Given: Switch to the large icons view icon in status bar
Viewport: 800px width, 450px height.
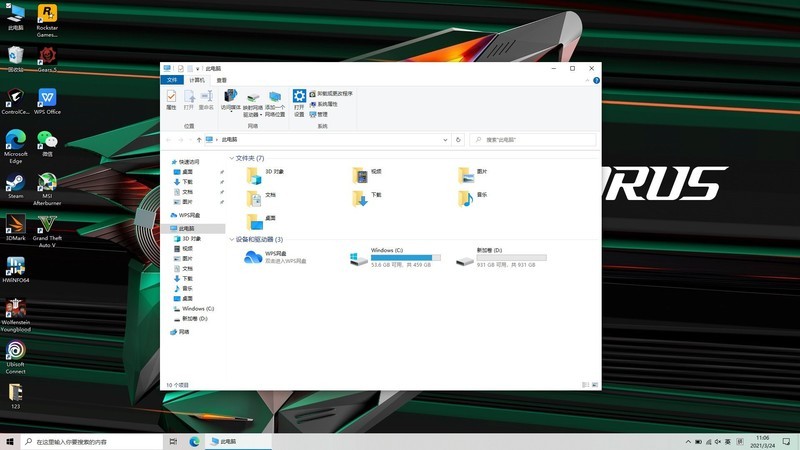Looking at the screenshot, I should 595,385.
